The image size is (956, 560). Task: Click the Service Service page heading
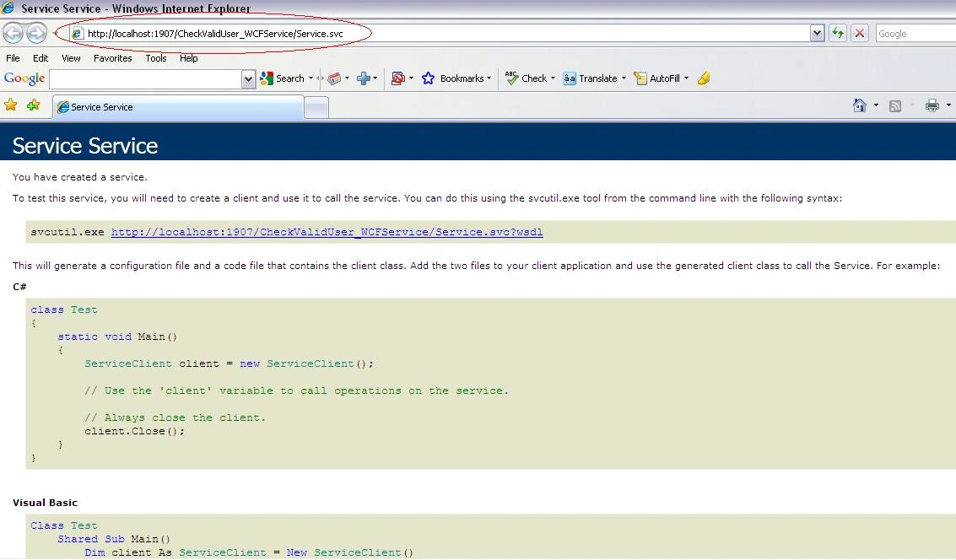point(84,146)
